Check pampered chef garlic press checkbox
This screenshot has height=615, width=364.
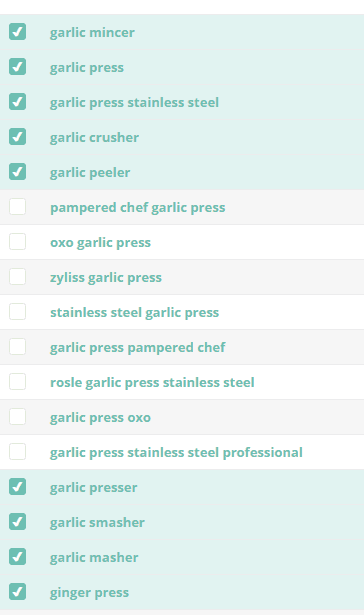(x=18, y=207)
